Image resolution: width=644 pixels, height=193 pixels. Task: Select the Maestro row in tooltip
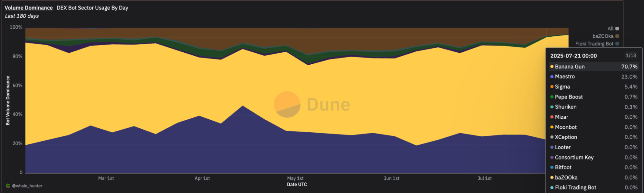tap(594, 77)
